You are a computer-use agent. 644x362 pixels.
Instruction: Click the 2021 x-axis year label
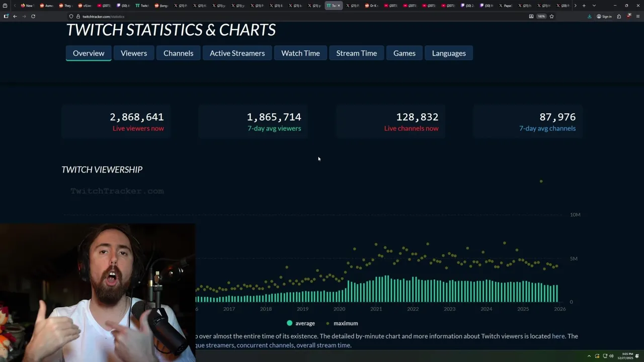click(376, 309)
